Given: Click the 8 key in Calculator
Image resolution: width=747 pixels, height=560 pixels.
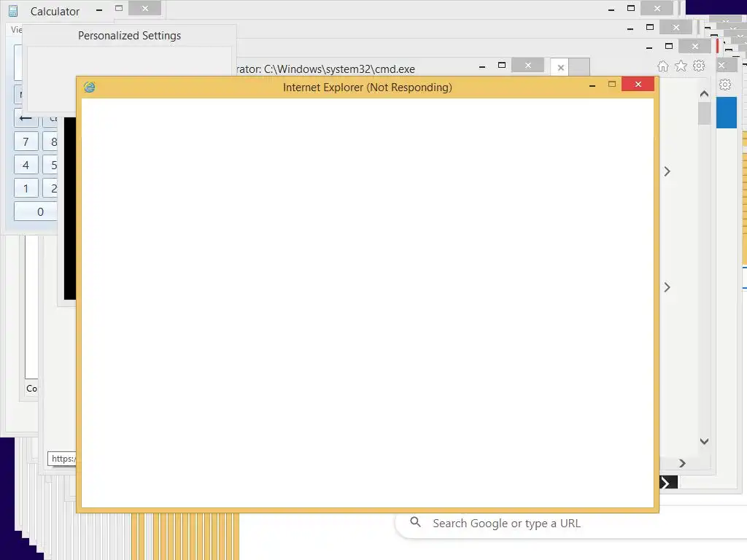Looking at the screenshot, I should click(50, 142).
